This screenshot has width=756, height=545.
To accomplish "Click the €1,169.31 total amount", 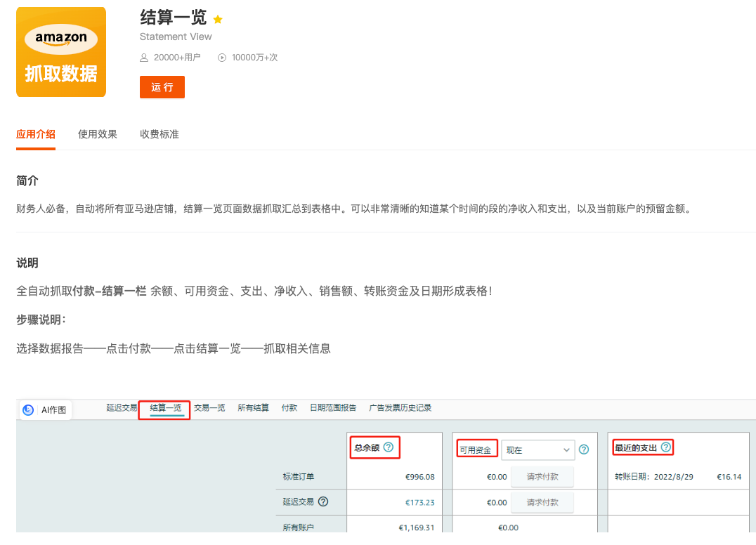I will coord(416,527).
